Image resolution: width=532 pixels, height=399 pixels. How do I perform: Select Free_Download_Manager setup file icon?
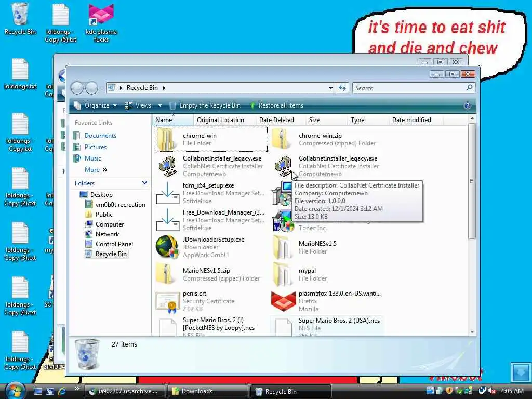pos(167,220)
